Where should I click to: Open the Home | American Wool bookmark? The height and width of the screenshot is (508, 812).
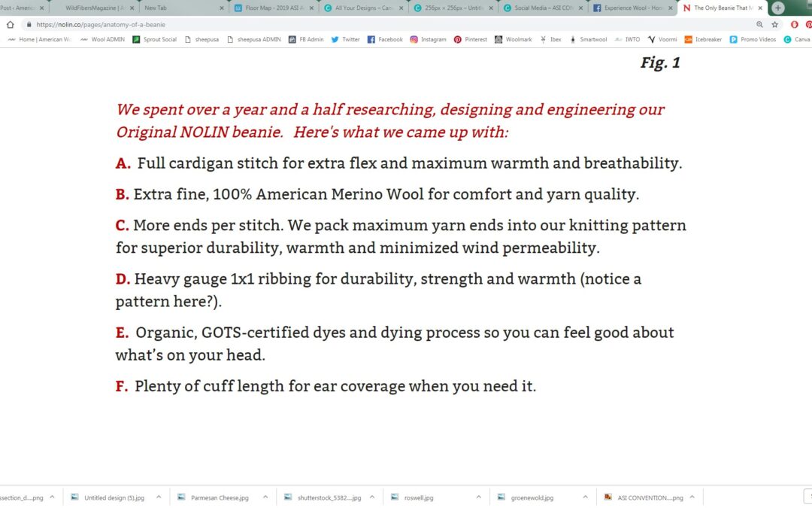(x=40, y=39)
